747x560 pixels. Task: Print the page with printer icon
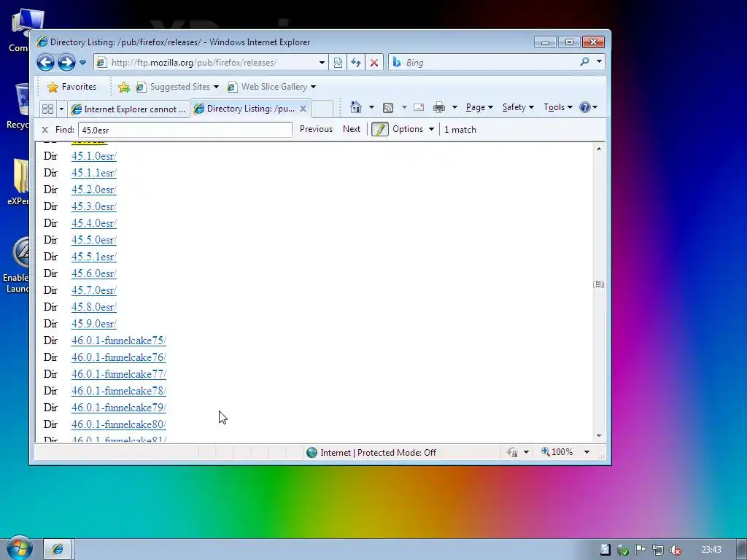(x=438, y=107)
